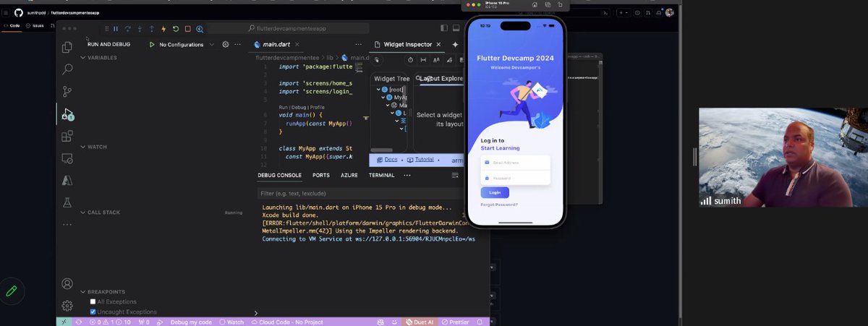The image size is (868, 326).
Task: Click the console filter settings icon in Debug Console
Action: [455, 175]
